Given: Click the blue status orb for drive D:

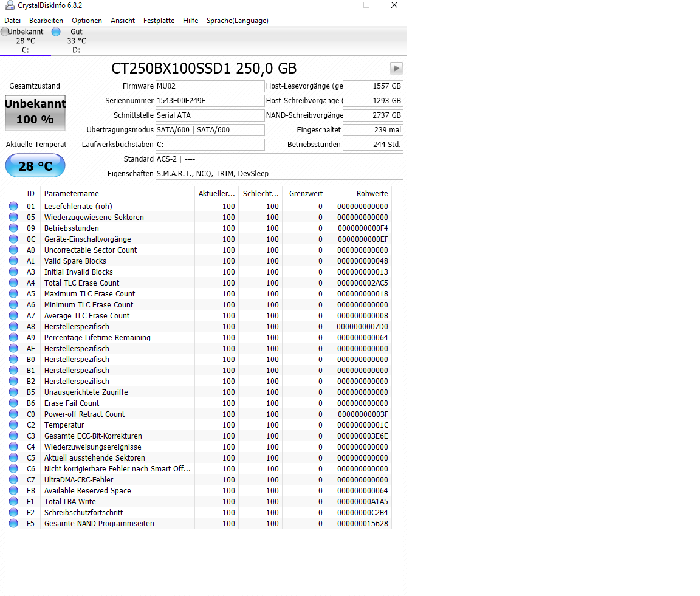Looking at the screenshot, I should tap(56, 32).
